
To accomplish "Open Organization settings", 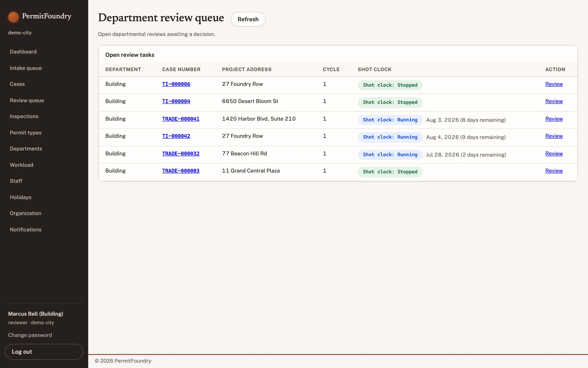I will [x=26, y=213].
